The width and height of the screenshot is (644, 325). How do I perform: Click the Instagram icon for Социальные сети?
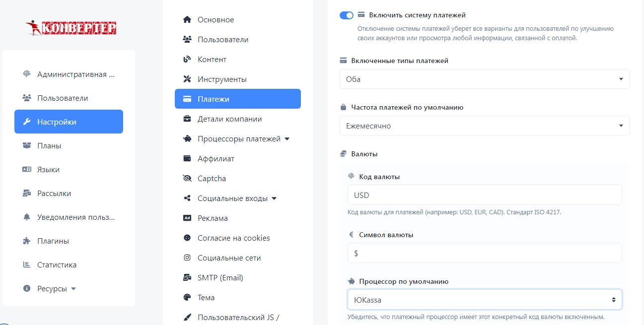coord(187,258)
